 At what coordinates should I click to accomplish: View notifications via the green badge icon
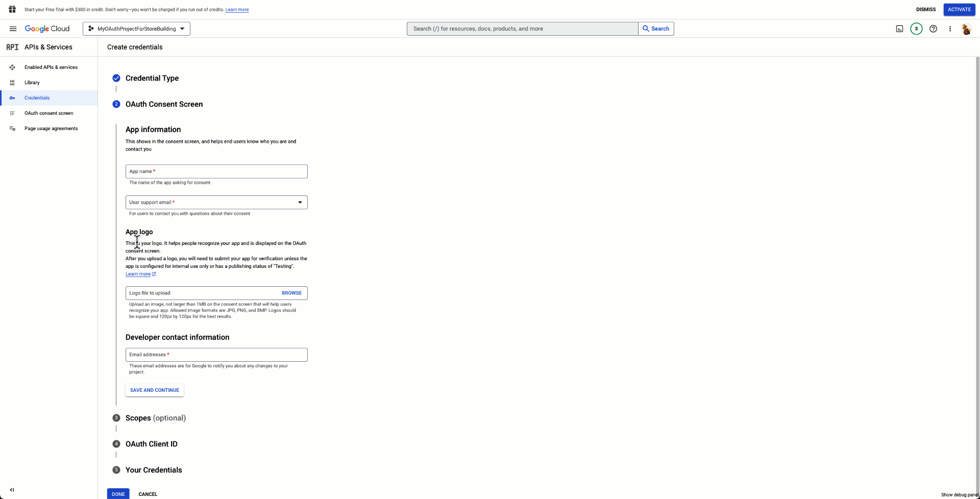(916, 29)
